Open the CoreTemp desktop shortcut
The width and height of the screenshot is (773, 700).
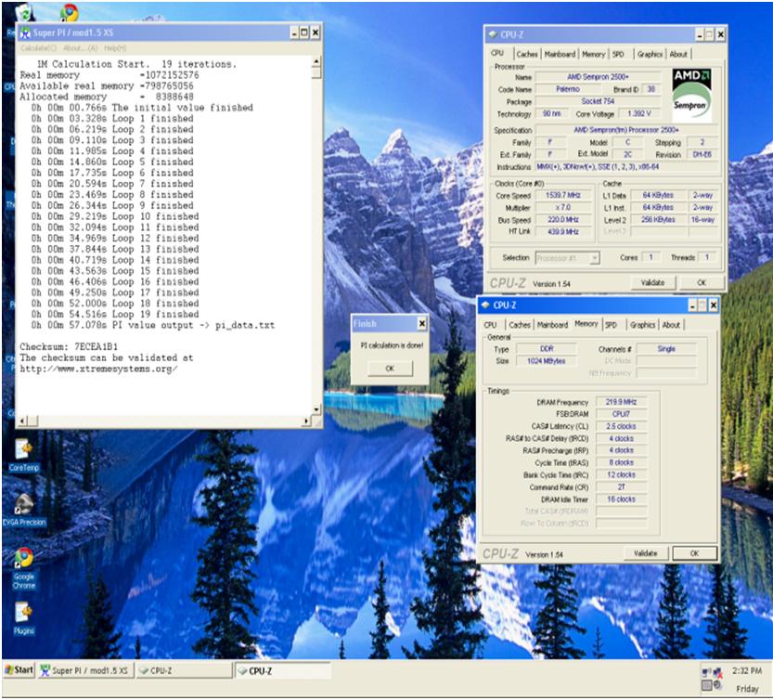tap(23, 455)
